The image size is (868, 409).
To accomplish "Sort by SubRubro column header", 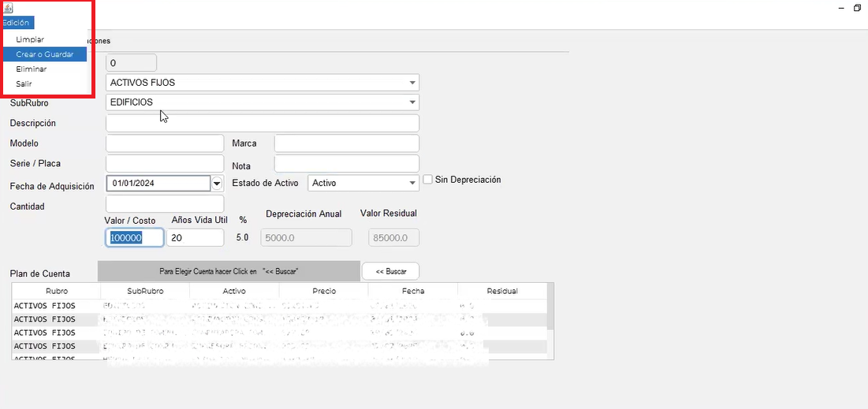I will tap(145, 291).
